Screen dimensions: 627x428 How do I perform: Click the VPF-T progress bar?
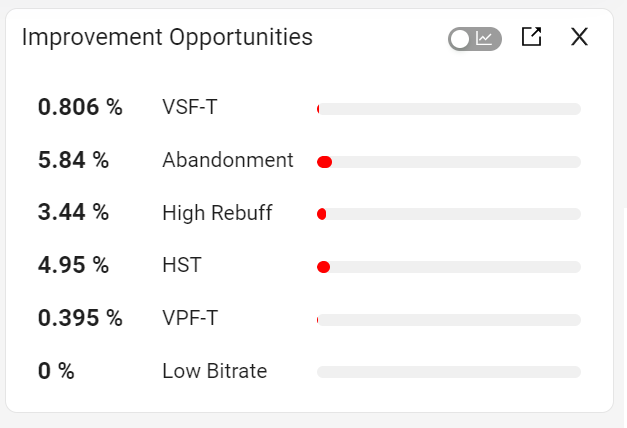448,320
